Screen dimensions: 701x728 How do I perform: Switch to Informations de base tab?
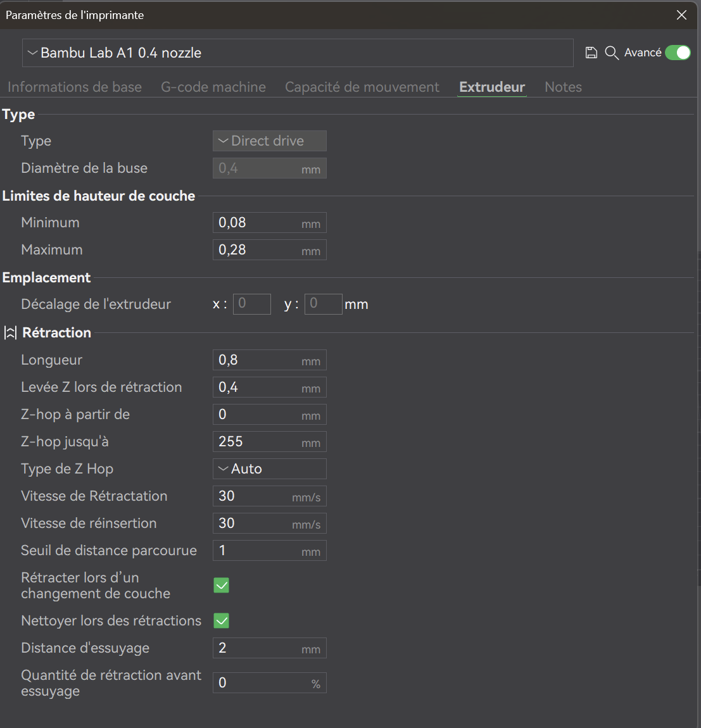point(75,87)
